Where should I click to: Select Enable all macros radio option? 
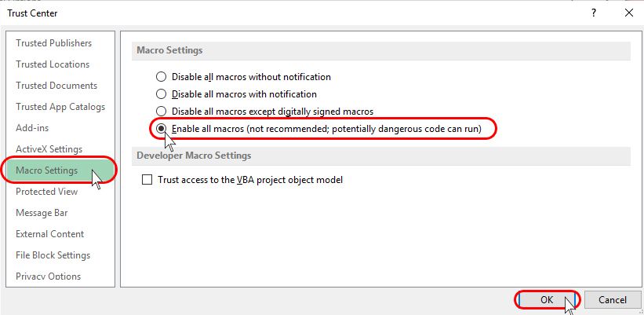coord(162,128)
